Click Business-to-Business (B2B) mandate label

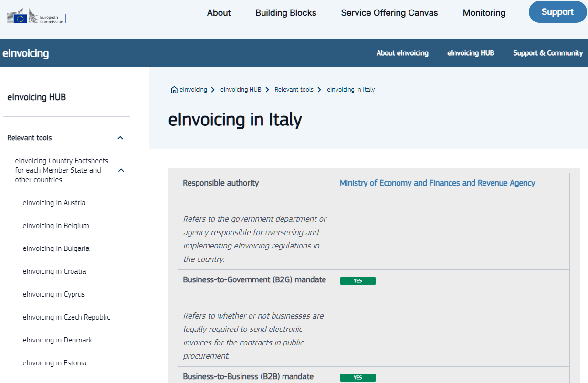coord(248,377)
